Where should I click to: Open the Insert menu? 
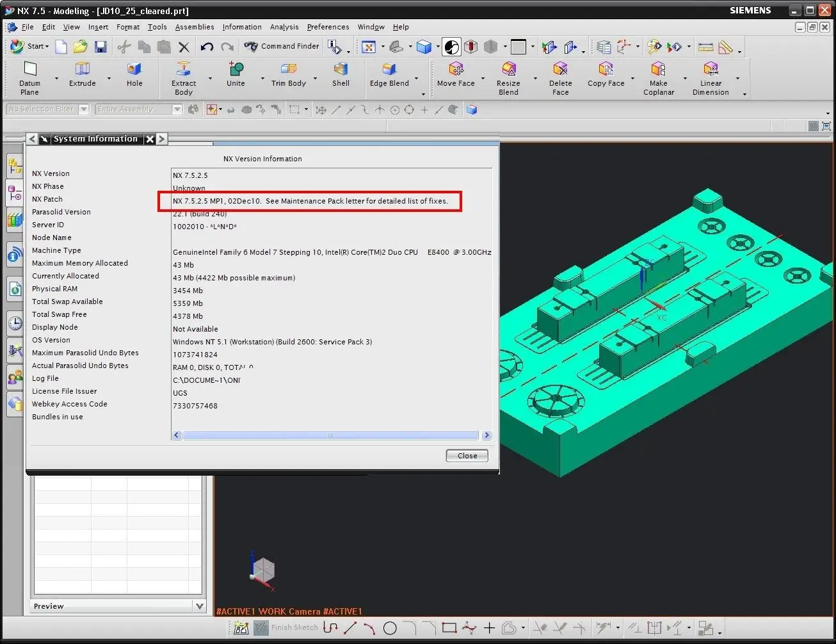pos(98,27)
